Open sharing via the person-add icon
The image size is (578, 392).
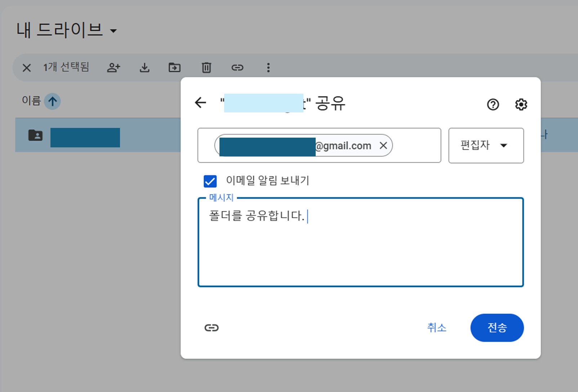point(114,67)
